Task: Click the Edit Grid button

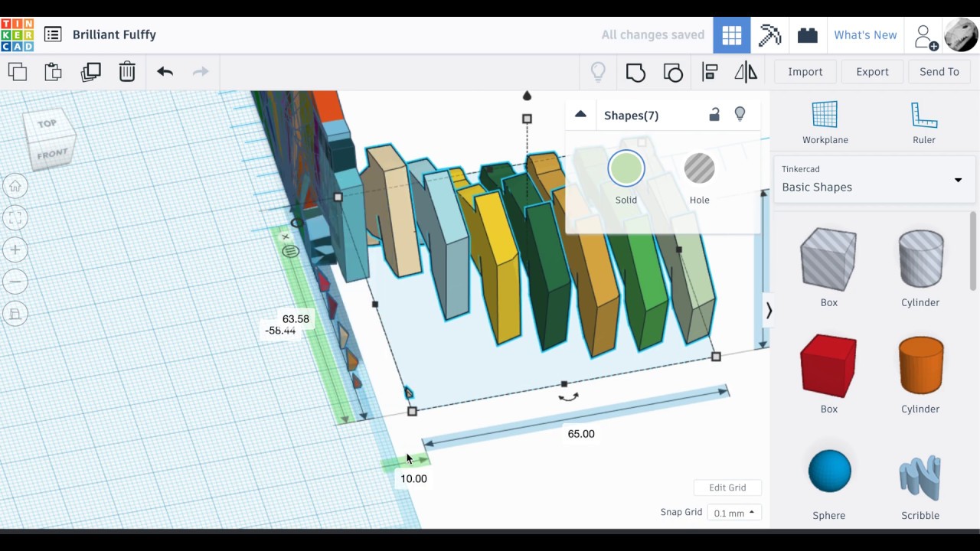Action: click(727, 487)
